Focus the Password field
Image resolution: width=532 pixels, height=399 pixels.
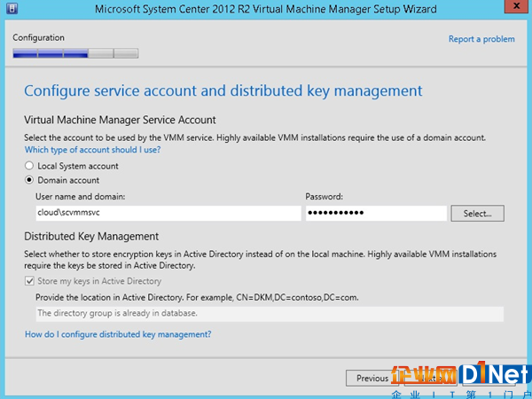[x=376, y=213]
